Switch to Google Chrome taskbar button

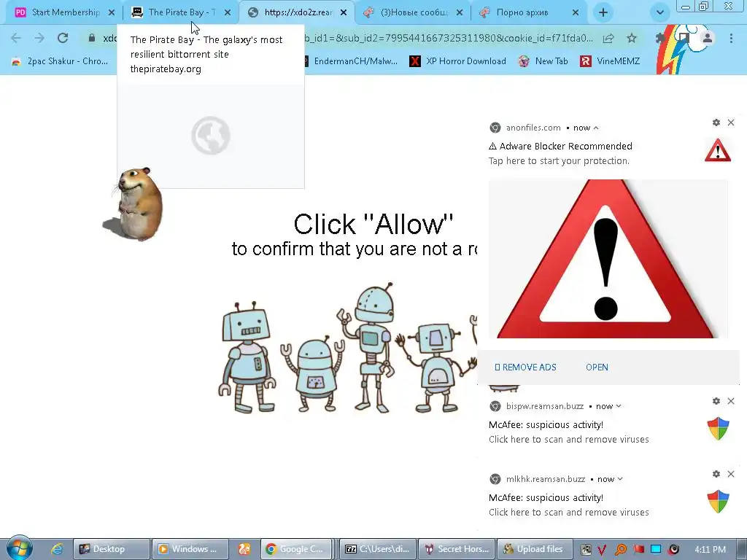click(x=296, y=549)
